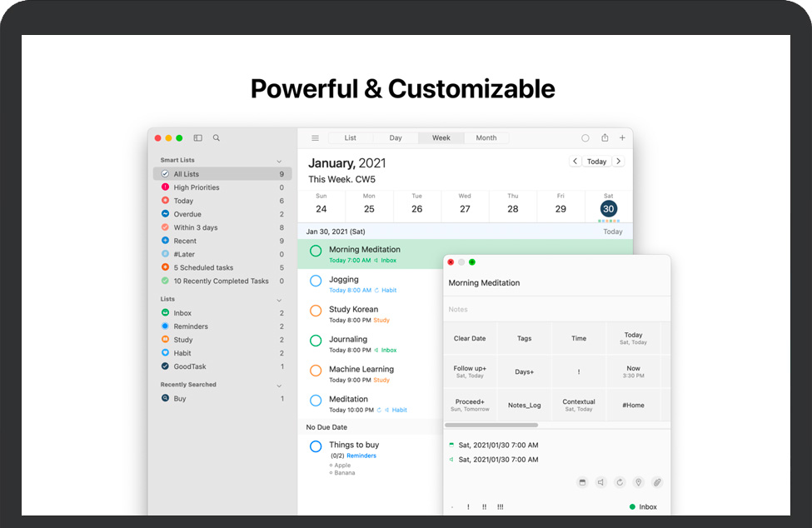Image resolution: width=812 pixels, height=528 pixels.
Task: Click the Notes_Log quick action
Action: [524, 405]
